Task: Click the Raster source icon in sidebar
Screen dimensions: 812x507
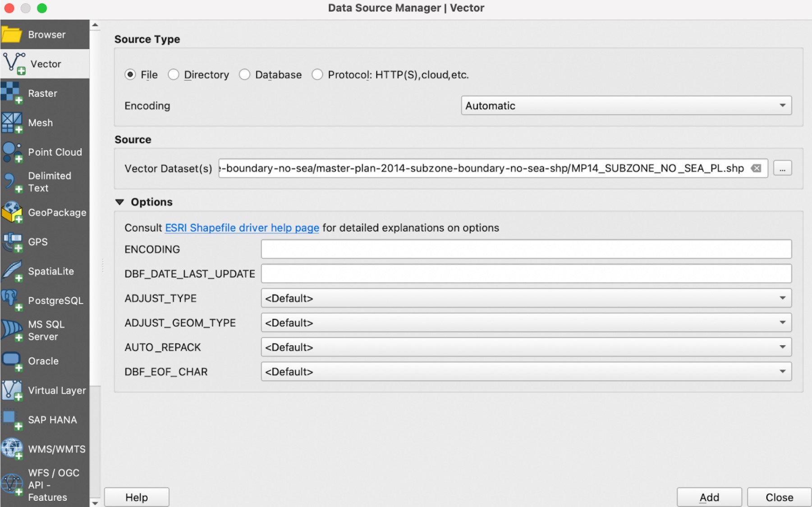Action: point(12,93)
